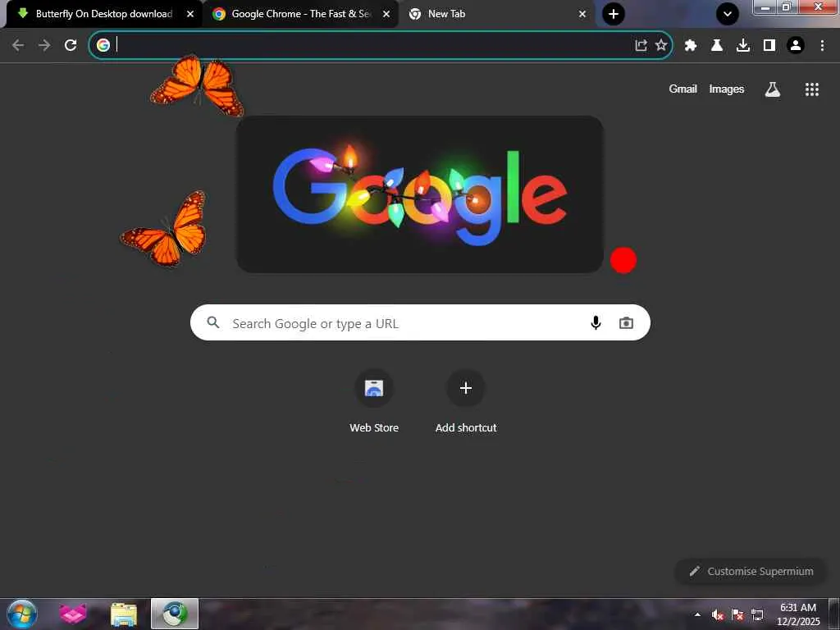The height and width of the screenshot is (630, 840).
Task: Open the three-dot browser menu
Action: [822, 46]
